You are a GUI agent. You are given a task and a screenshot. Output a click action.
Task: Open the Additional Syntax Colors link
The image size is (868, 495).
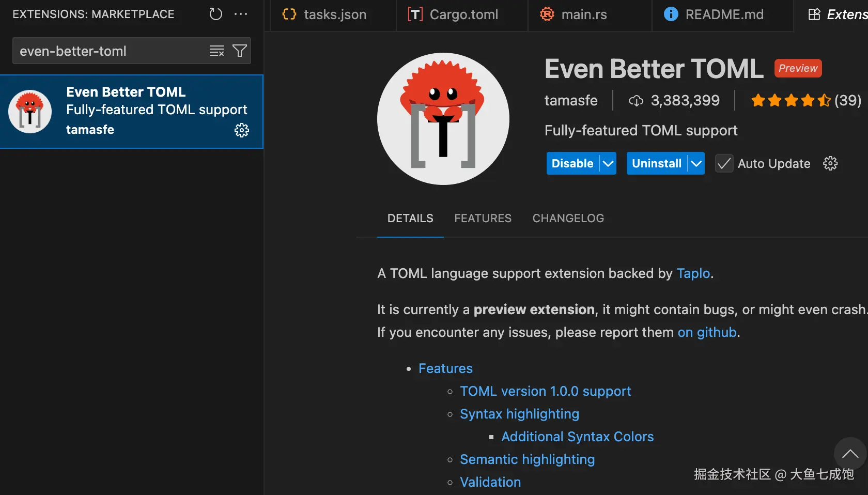578,437
